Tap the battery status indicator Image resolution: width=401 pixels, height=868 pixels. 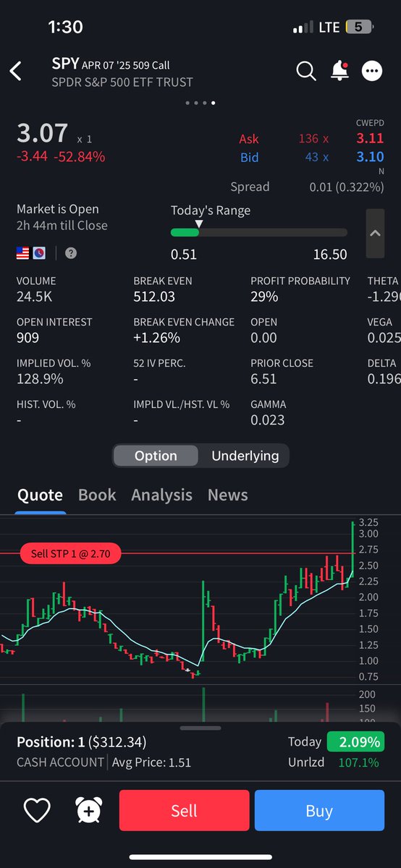pyautogui.click(x=359, y=27)
